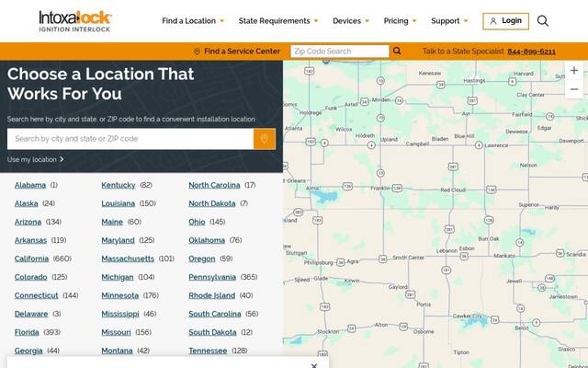Open the Michigan link

click(118, 277)
